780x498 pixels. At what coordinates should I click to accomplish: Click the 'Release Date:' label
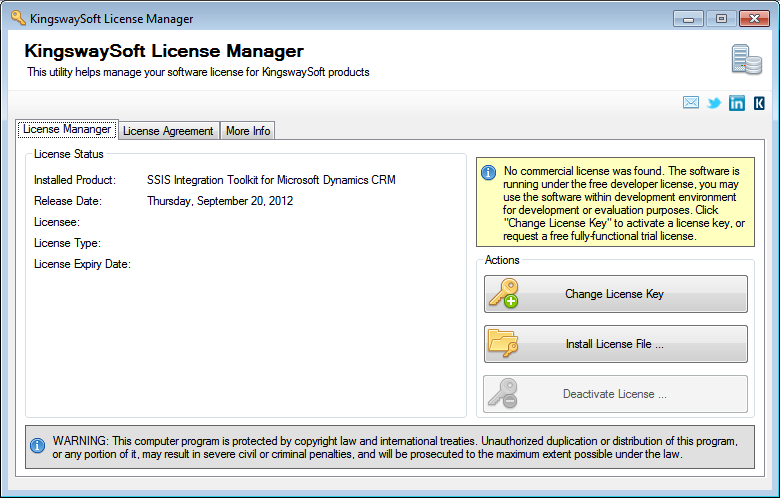(68, 201)
